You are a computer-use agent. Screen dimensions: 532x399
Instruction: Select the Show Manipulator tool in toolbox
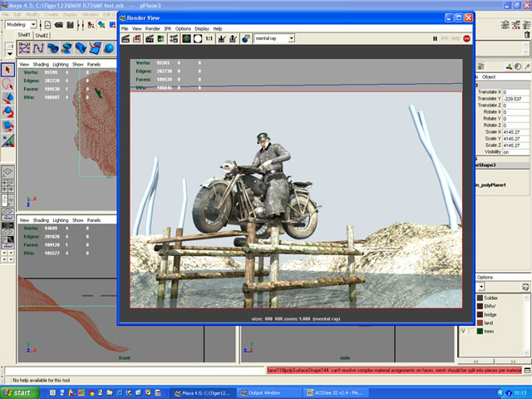point(7,140)
